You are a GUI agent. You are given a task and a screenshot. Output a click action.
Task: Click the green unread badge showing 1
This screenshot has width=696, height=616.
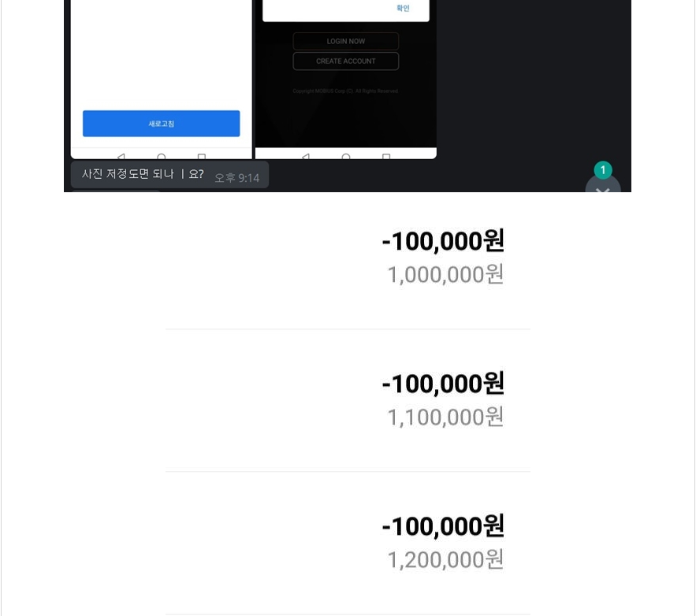pos(603,170)
